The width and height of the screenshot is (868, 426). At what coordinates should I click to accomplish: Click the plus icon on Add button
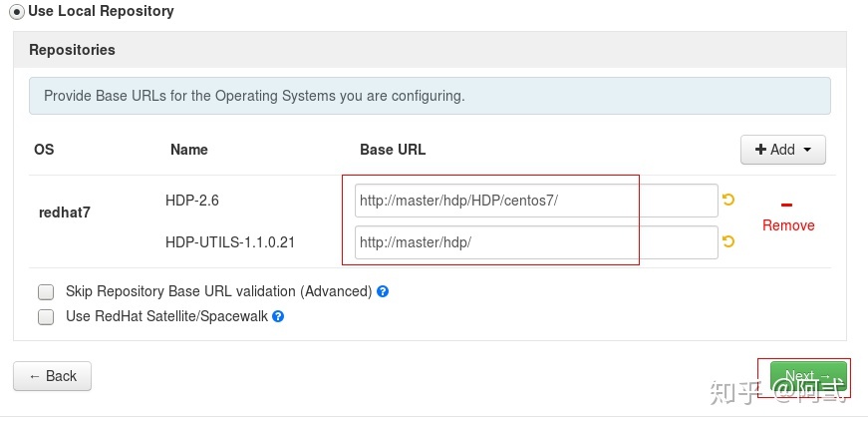tap(761, 150)
